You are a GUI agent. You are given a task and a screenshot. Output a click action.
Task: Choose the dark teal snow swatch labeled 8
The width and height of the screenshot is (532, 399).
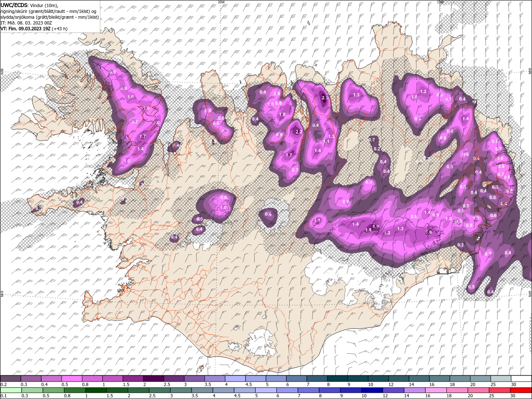coord(337,379)
